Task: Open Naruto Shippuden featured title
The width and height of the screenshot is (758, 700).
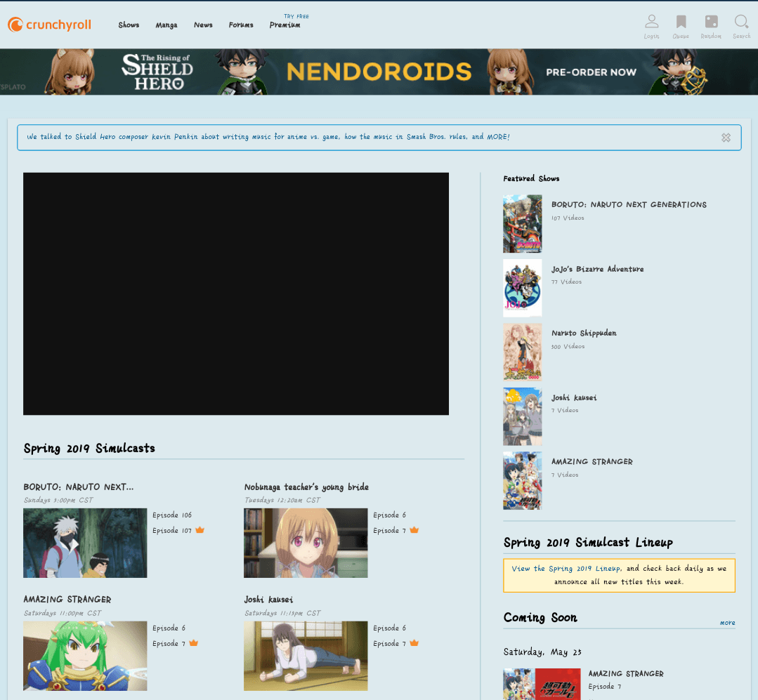Action: tap(584, 334)
